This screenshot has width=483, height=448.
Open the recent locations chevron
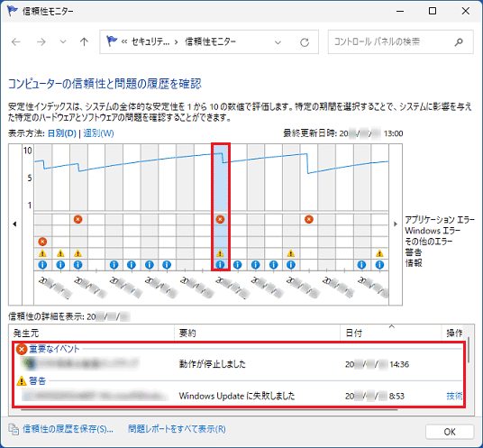[x=63, y=41]
